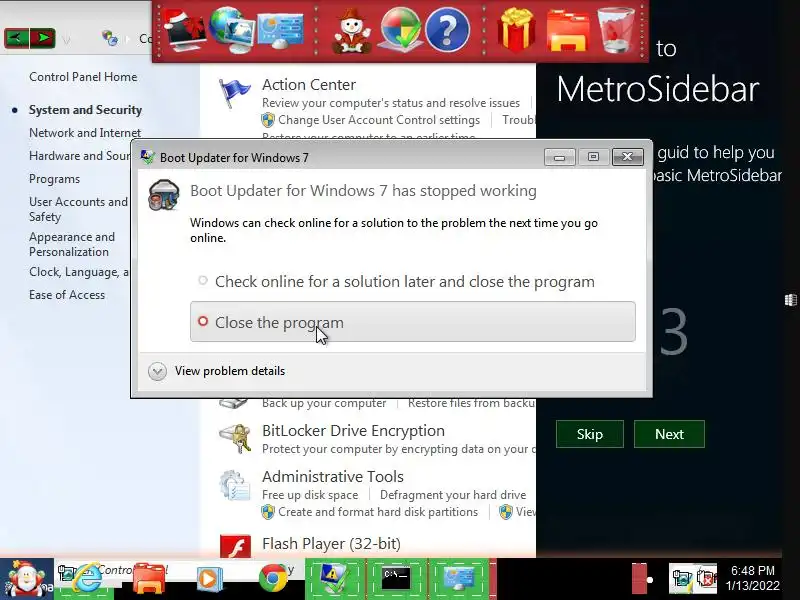This screenshot has height=600, width=800.
Task: Click the Next button in MetroSidebar
Action: [669, 434]
